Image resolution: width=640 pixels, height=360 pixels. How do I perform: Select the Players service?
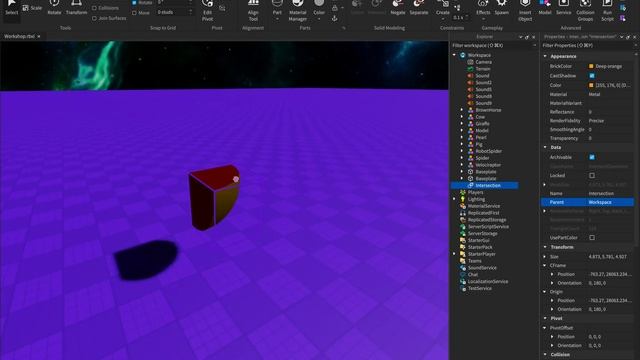point(476,192)
